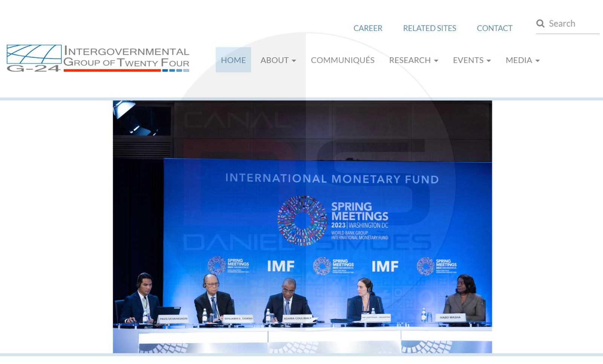Click the IMF Spring Meetings banner photo
603x364 pixels.
302,227
